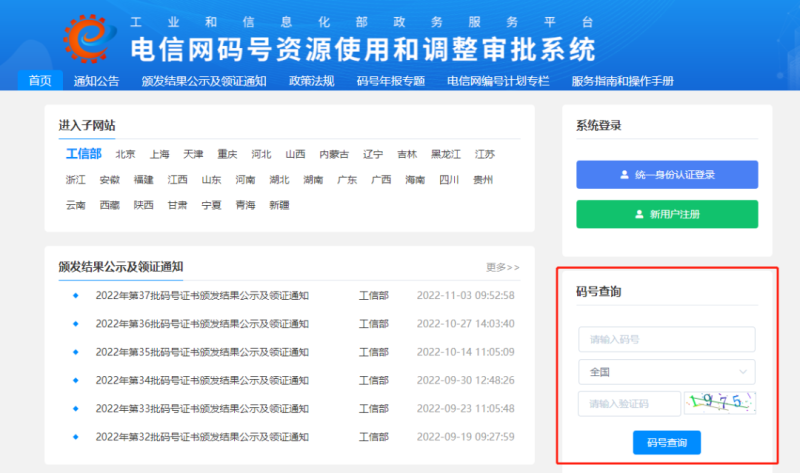The image size is (800, 473).
Task: Open the 政策法规 menu item
Action: click(x=311, y=81)
